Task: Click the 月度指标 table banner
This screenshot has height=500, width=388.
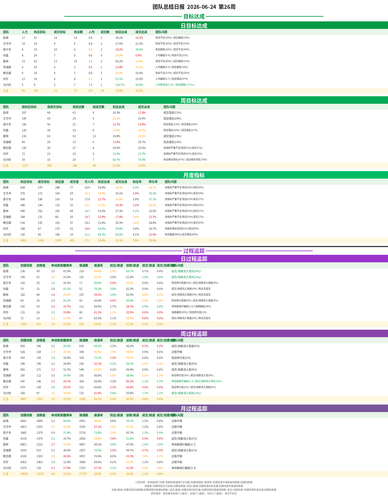Action: pyautogui.click(x=194, y=175)
